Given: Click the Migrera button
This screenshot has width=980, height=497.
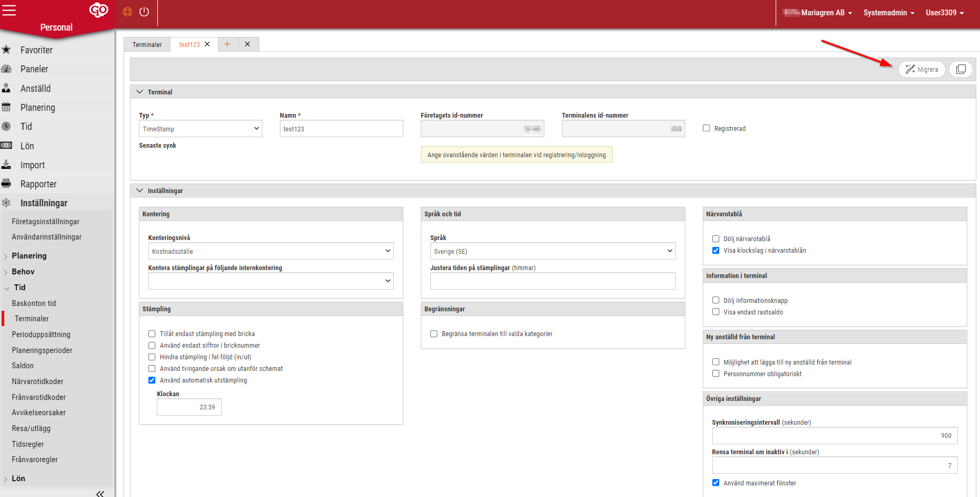Looking at the screenshot, I should point(922,69).
